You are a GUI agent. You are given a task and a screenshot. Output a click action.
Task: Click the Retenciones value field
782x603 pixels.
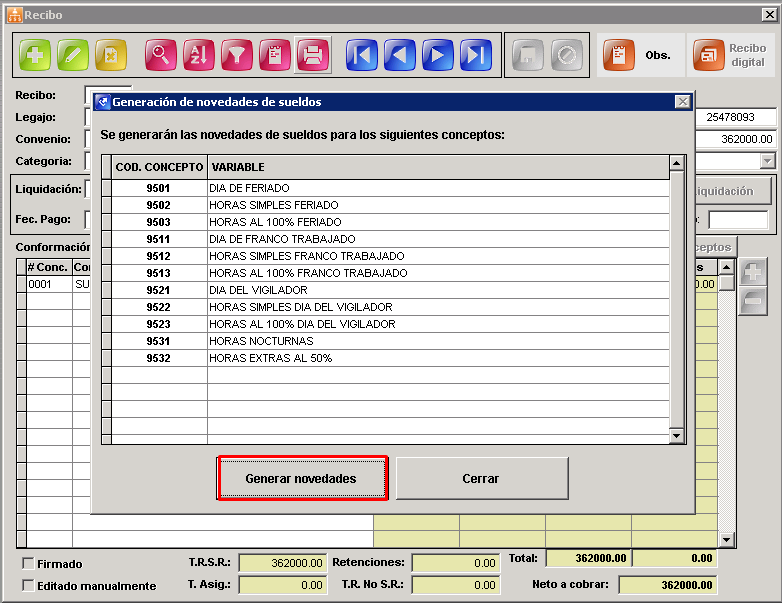455,563
